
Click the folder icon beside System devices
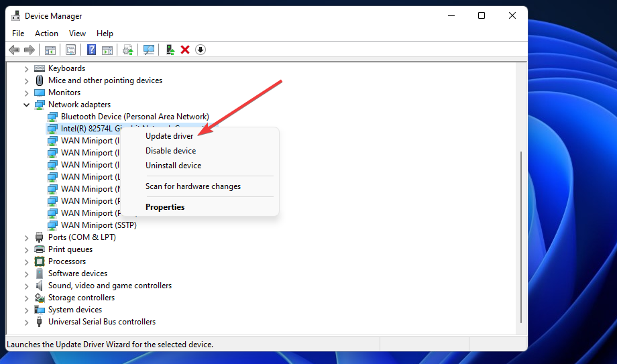point(40,310)
